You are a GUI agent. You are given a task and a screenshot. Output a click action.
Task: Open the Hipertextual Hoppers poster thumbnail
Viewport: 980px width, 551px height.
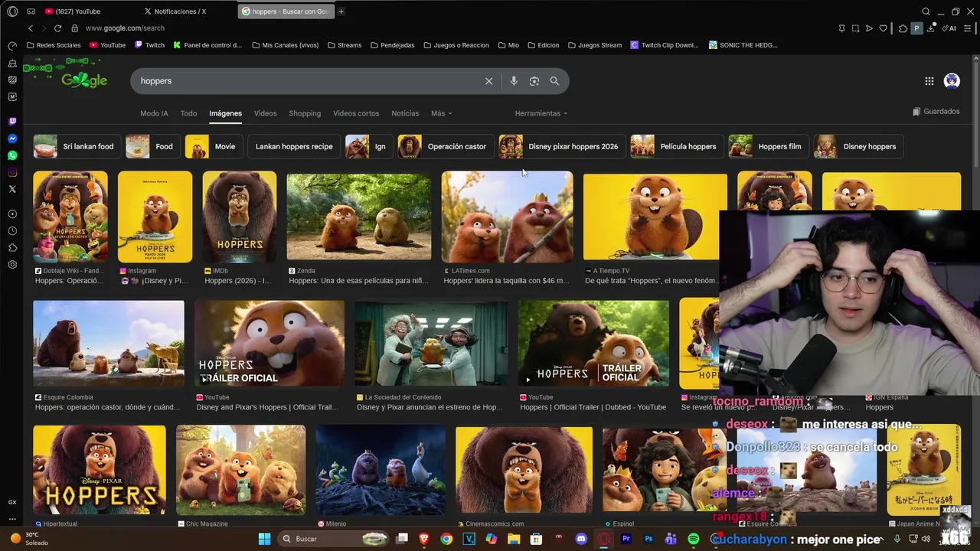click(100, 470)
